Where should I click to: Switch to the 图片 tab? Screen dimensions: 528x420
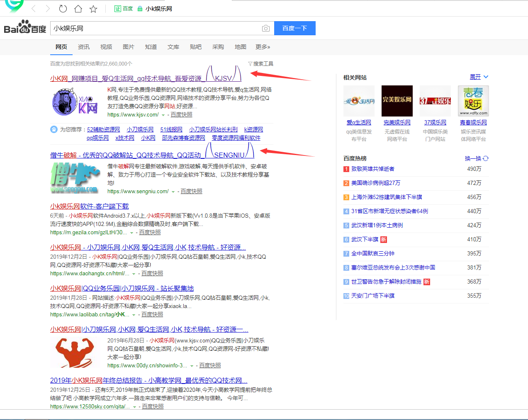[x=129, y=47]
